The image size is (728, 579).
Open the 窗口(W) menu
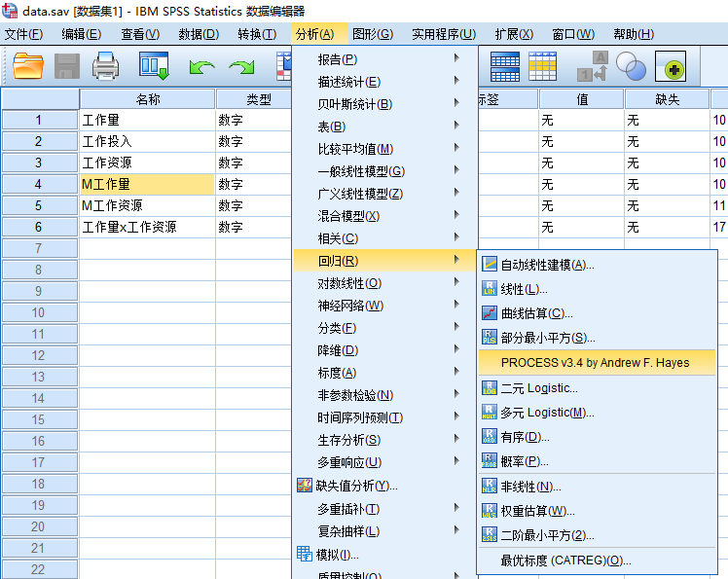[x=573, y=34]
